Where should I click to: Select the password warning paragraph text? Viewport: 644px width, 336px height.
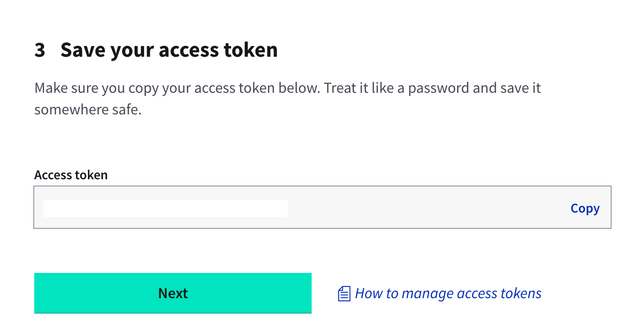[288, 98]
